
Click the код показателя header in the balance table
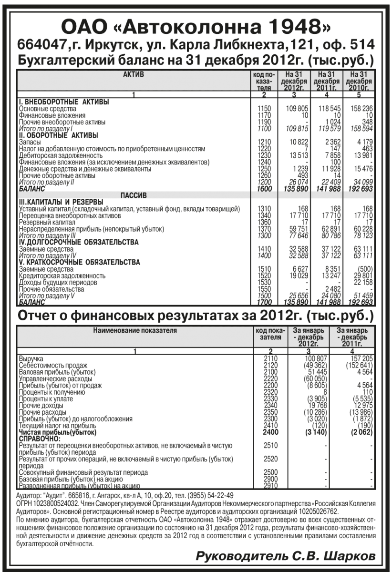pos(264,82)
